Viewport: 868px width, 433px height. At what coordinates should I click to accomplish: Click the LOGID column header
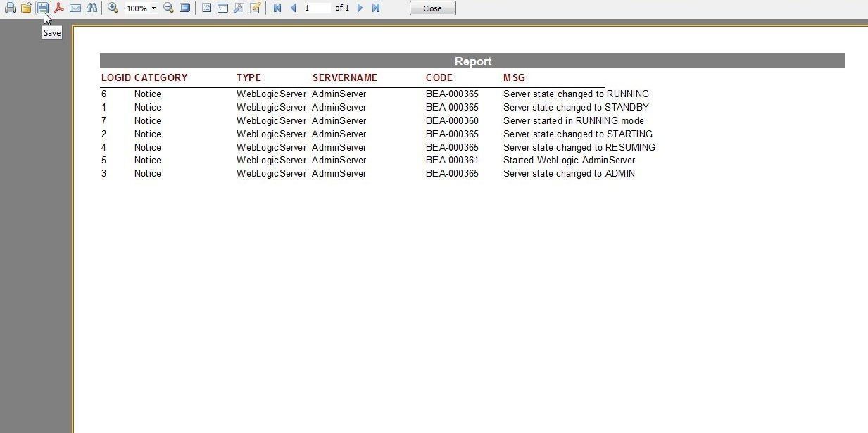click(116, 77)
